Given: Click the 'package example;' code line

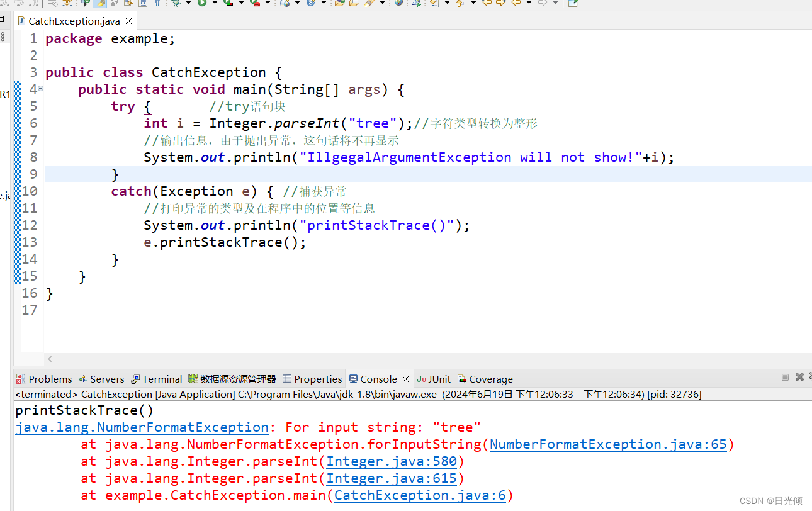Looking at the screenshot, I should [110, 38].
